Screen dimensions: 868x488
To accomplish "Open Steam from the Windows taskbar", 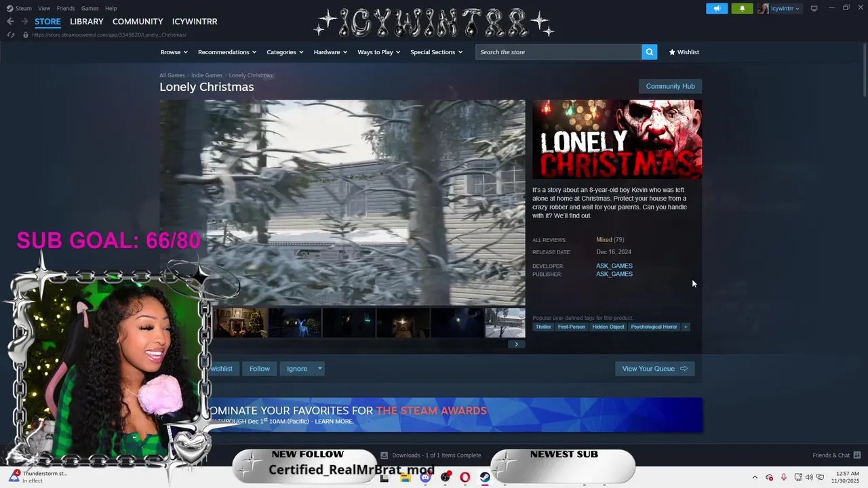I will pyautogui.click(x=485, y=477).
